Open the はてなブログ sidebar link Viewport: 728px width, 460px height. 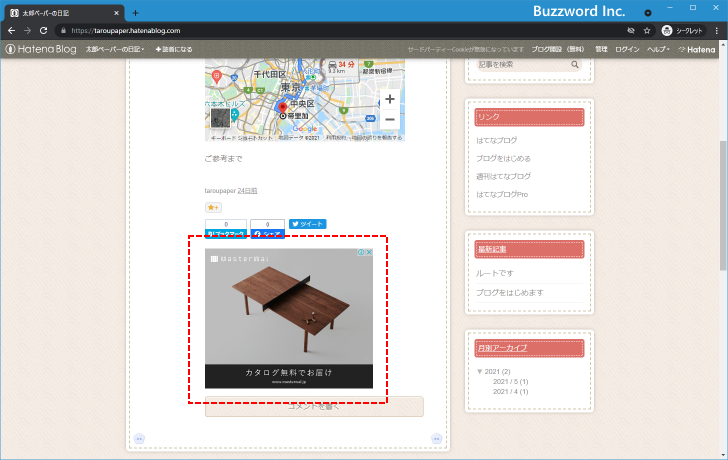(x=496, y=140)
